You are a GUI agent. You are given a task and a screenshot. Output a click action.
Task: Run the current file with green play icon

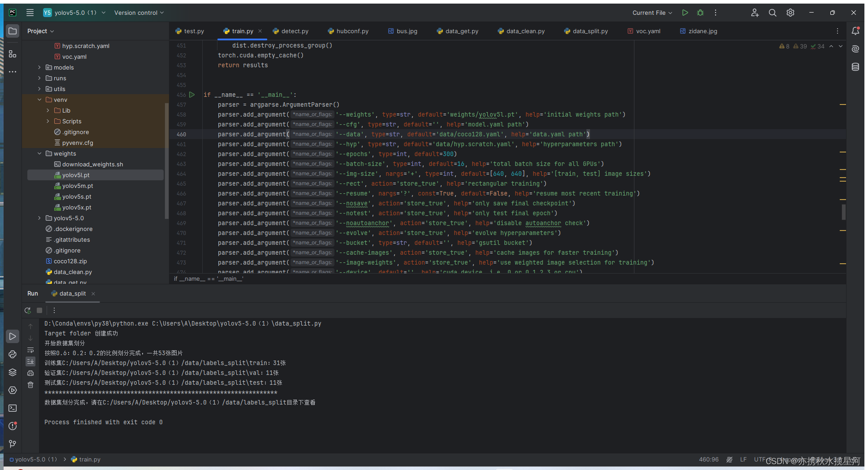(685, 13)
